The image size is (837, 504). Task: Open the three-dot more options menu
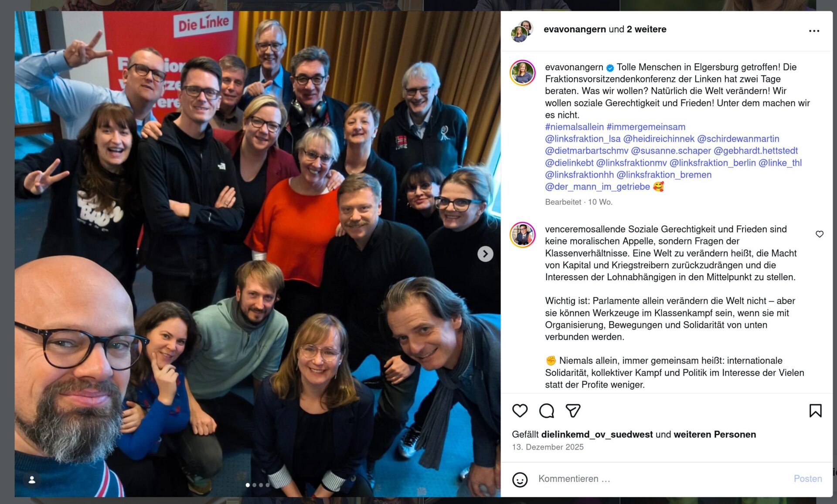(814, 31)
